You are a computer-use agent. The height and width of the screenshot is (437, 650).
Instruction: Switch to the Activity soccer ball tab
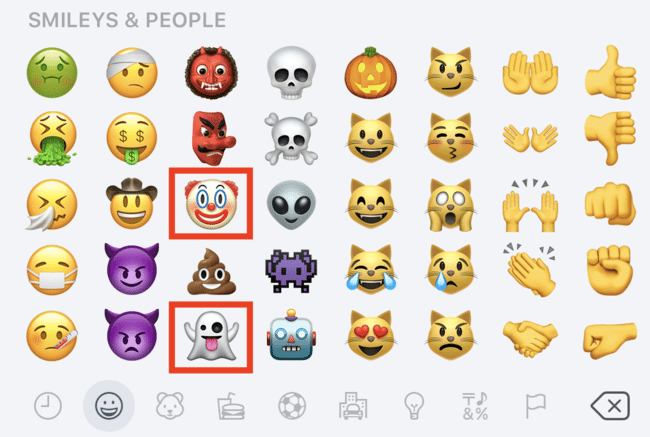(292, 405)
